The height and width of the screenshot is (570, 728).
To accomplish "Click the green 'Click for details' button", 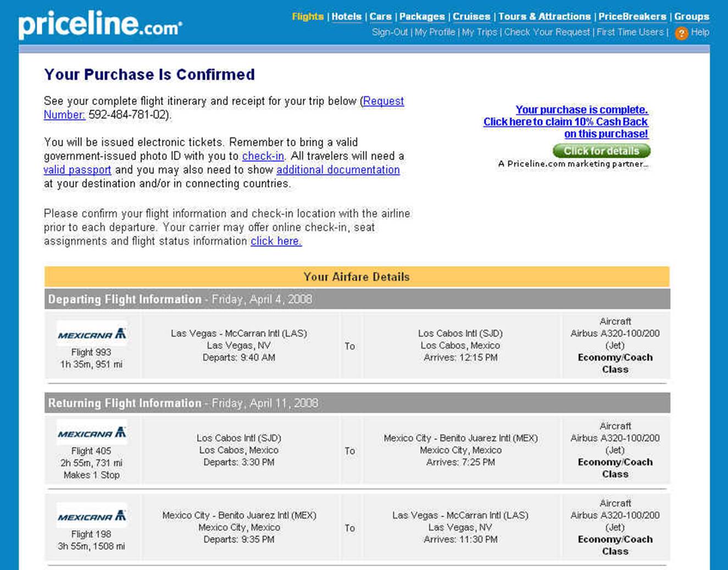I will pos(602,151).
